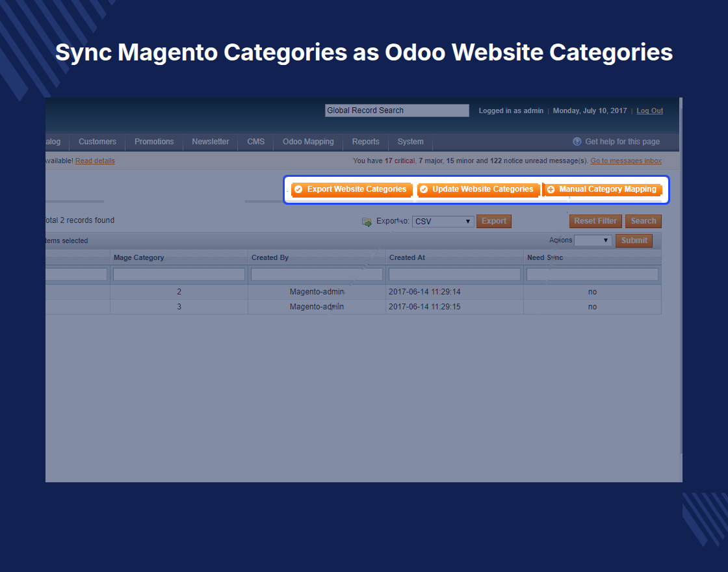Open the CSV export format dropdown

click(443, 222)
